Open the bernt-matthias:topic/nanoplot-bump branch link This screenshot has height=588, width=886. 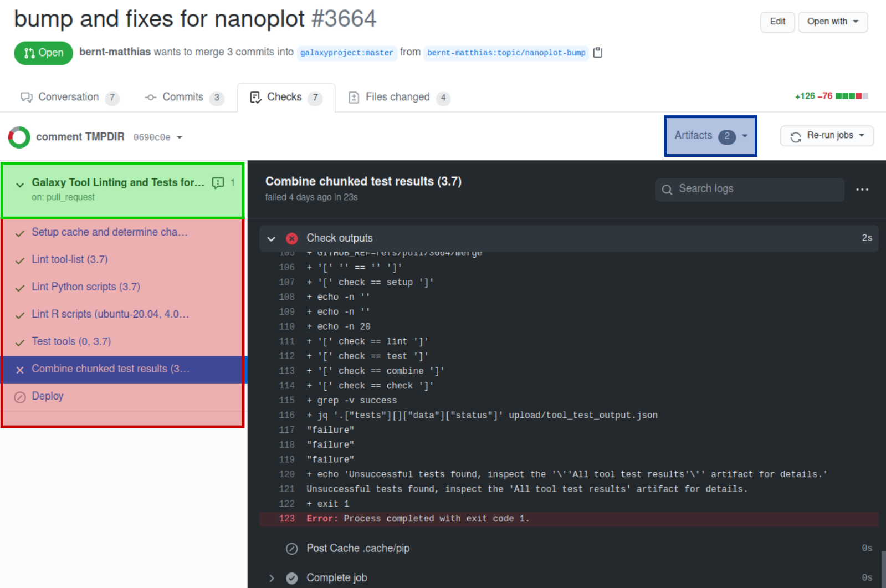point(506,53)
